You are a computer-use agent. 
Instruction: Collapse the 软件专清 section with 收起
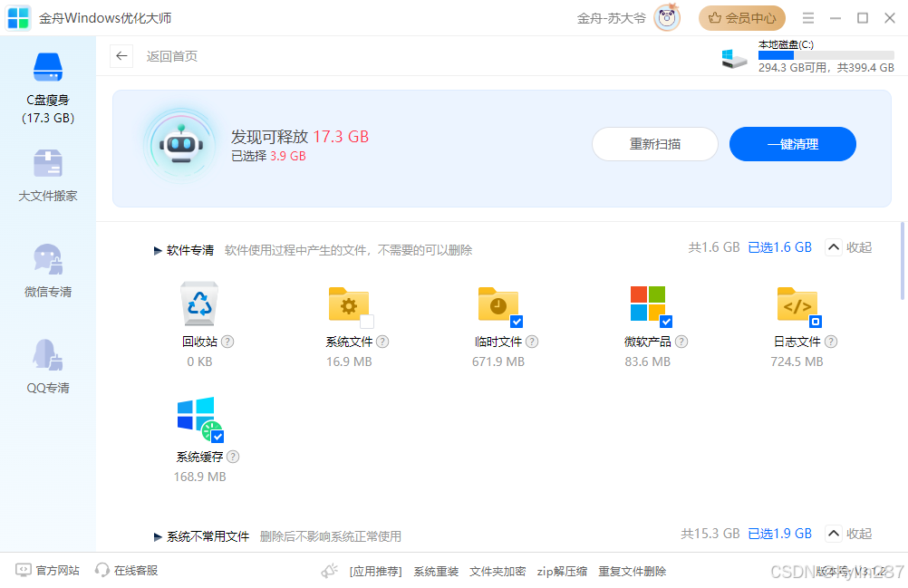click(848, 247)
